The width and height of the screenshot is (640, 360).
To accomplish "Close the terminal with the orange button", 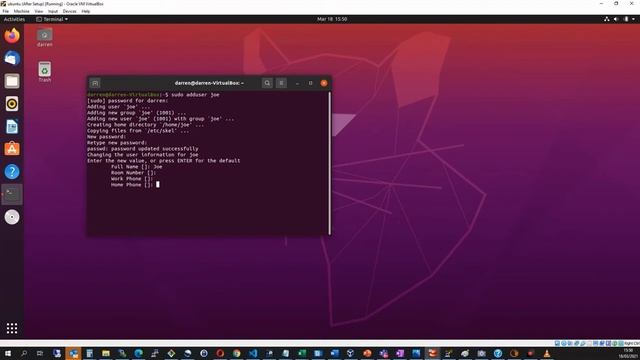I will pos(324,83).
